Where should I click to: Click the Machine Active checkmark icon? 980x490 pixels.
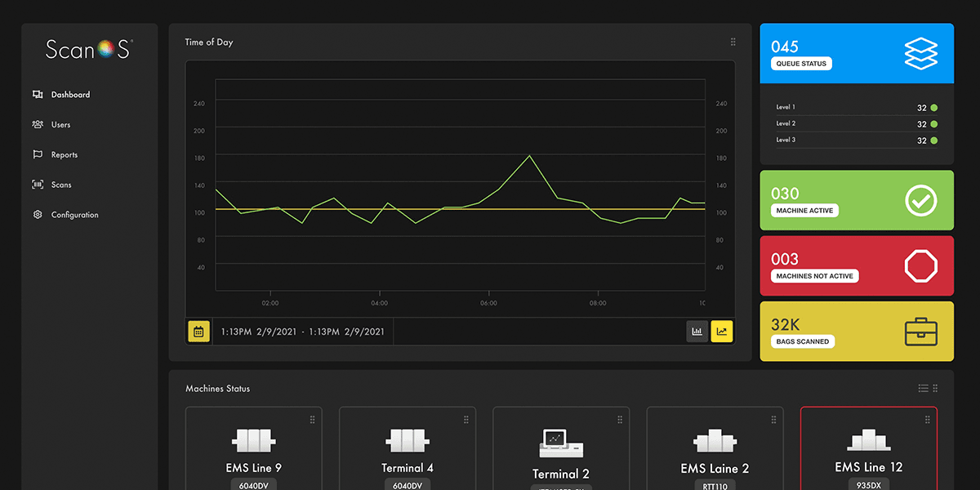point(920,200)
